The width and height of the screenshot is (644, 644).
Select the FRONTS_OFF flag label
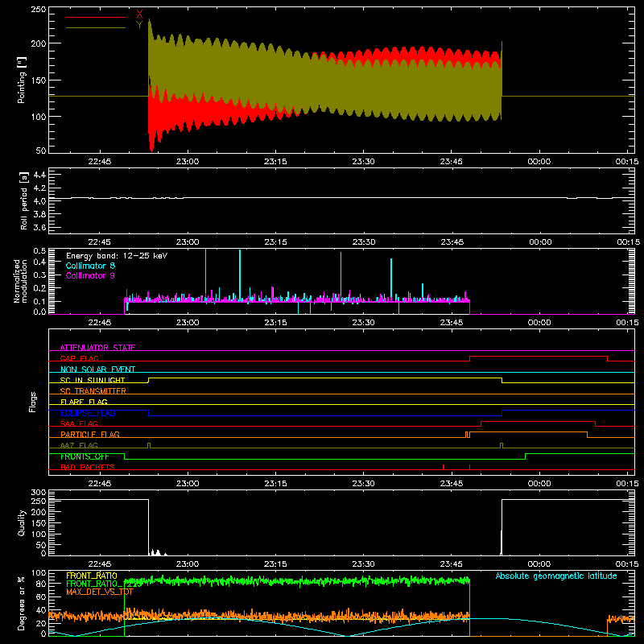pyautogui.click(x=85, y=456)
